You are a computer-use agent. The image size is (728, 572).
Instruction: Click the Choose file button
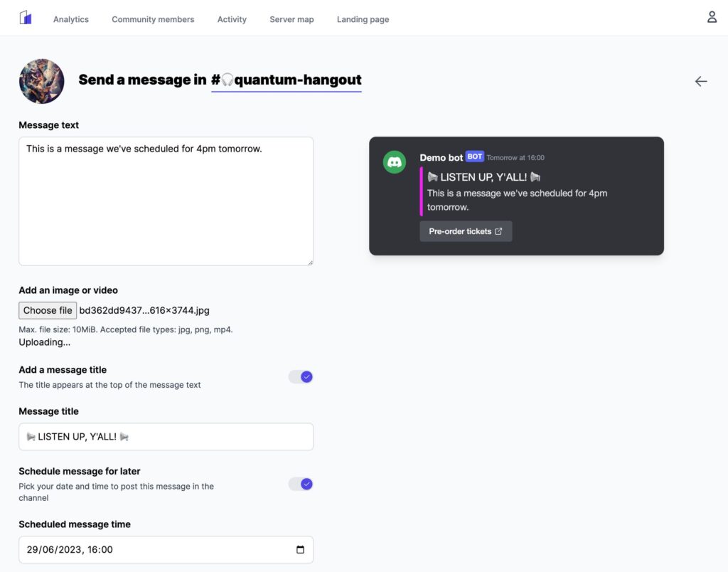[47, 310]
